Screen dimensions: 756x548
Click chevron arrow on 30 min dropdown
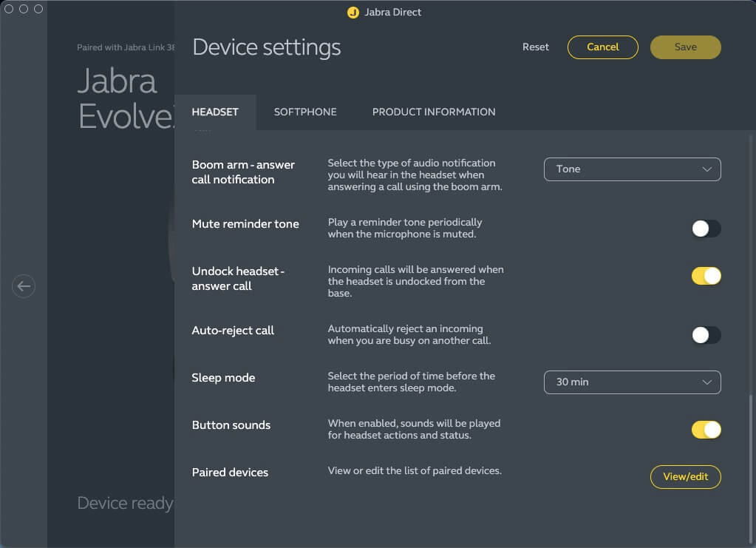coord(706,382)
